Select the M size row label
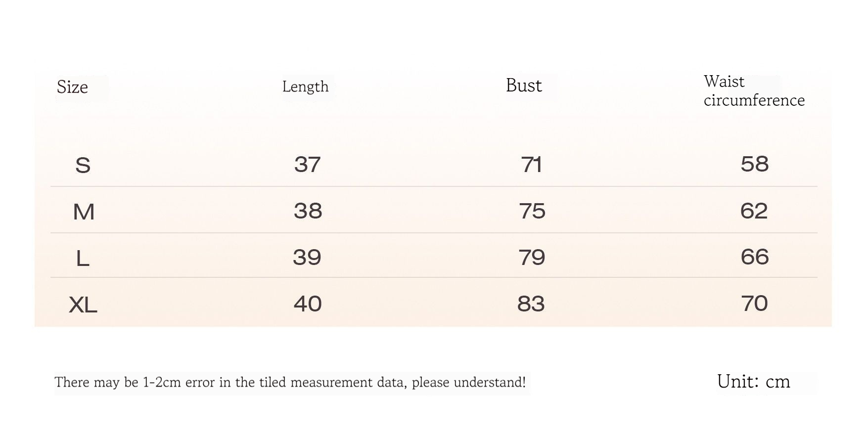 point(84,212)
